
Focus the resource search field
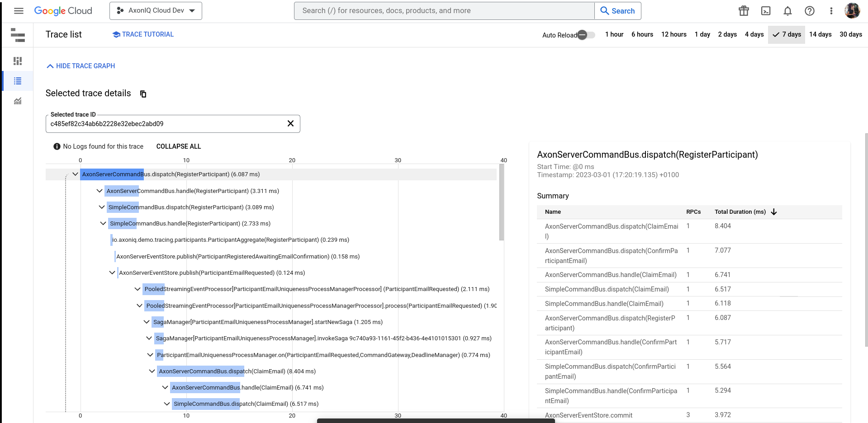(444, 11)
